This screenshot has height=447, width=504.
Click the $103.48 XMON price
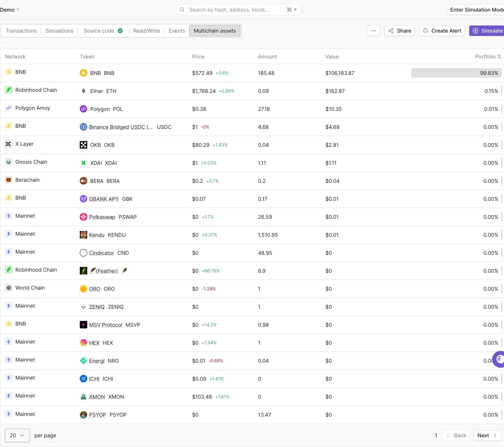(x=202, y=397)
